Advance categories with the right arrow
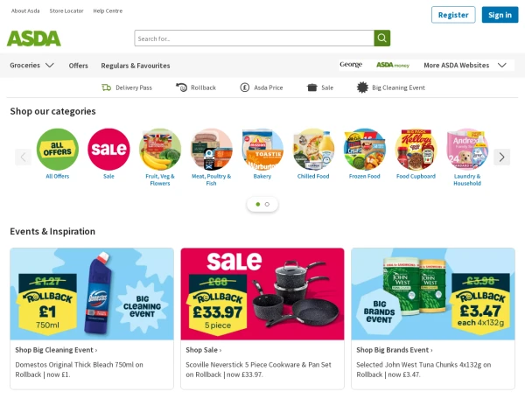This screenshot has width=525, height=420. point(502,157)
